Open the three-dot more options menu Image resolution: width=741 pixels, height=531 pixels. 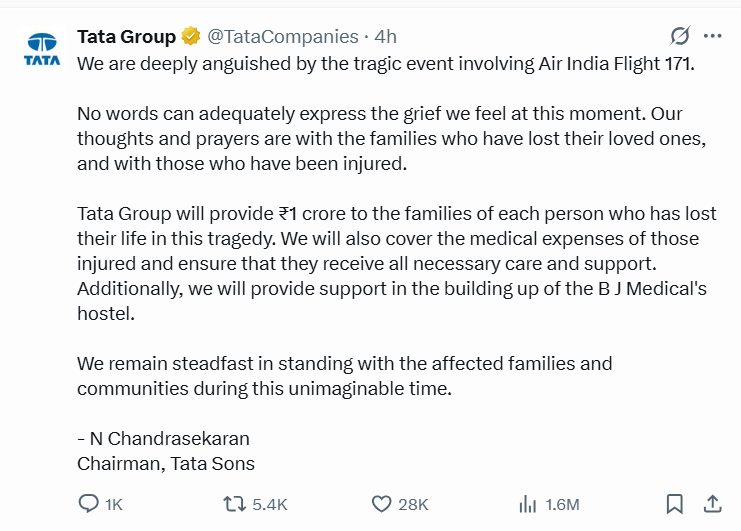pyautogui.click(x=712, y=36)
